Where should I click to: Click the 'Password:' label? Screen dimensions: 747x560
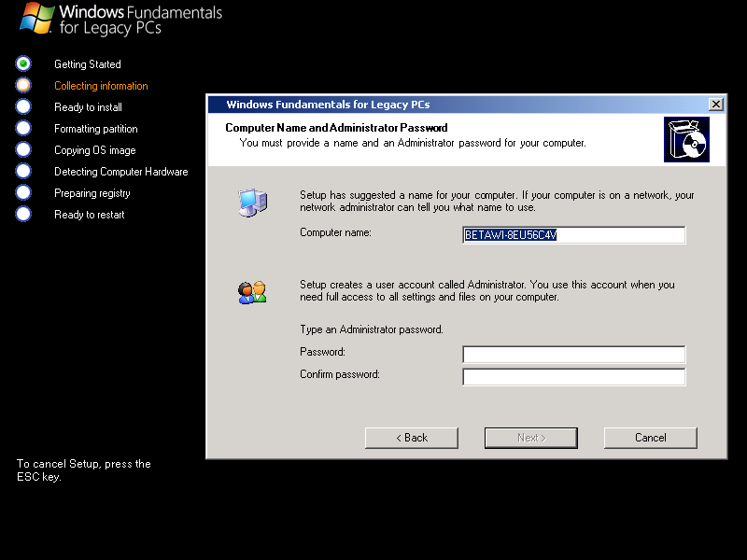pyautogui.click(x=322, y=352)
